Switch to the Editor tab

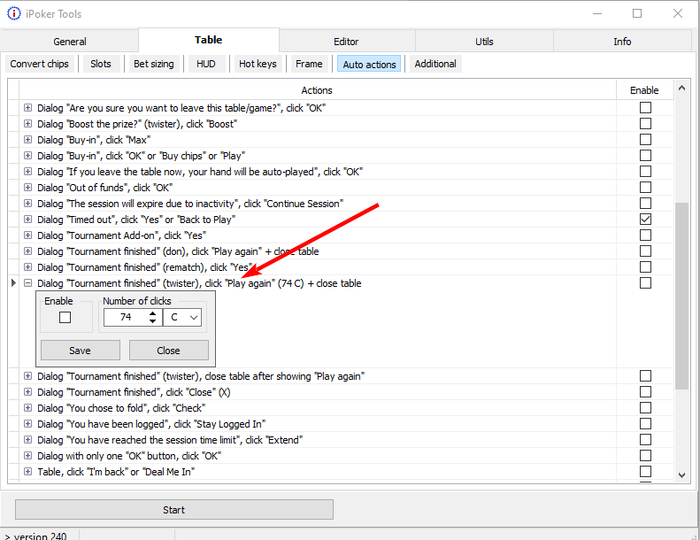tap(346, 42)
